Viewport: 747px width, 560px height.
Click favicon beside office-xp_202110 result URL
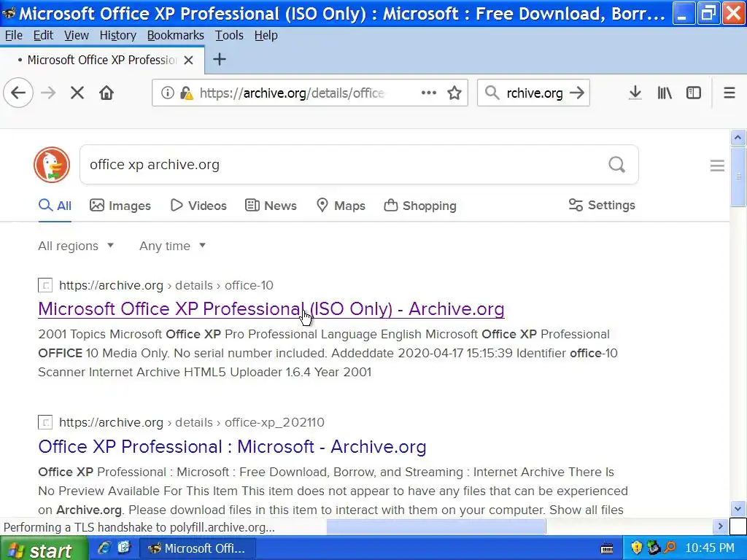(45, 422)
